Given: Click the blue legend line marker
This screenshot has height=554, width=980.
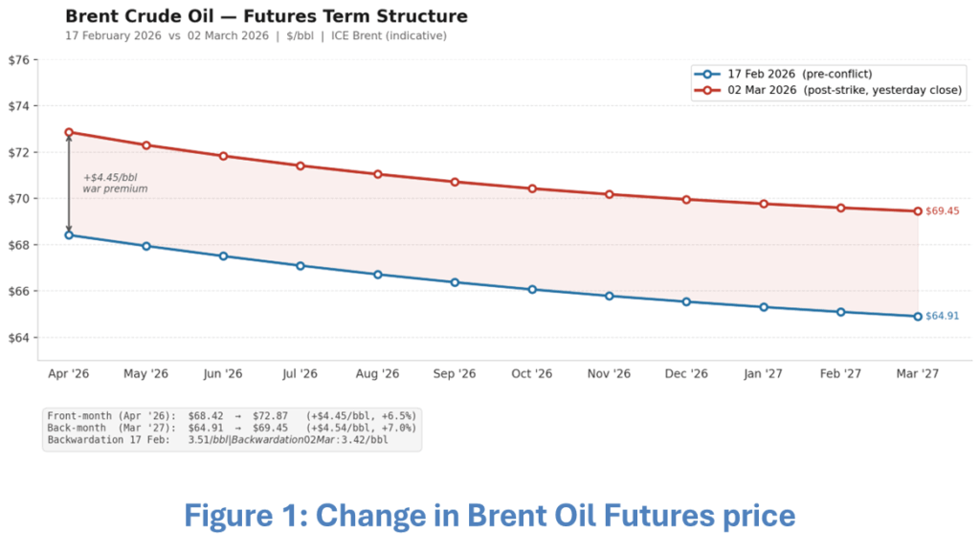Looking at the screenshot, I should 706,74.
